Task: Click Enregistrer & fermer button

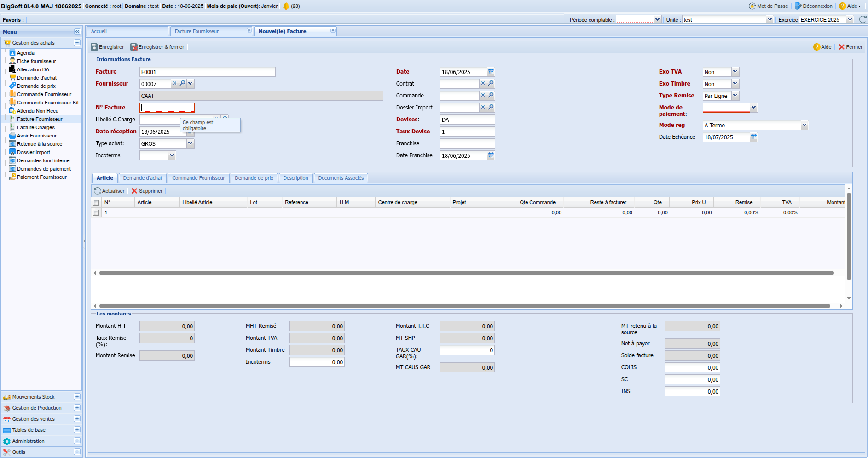Action: point(157,47)
